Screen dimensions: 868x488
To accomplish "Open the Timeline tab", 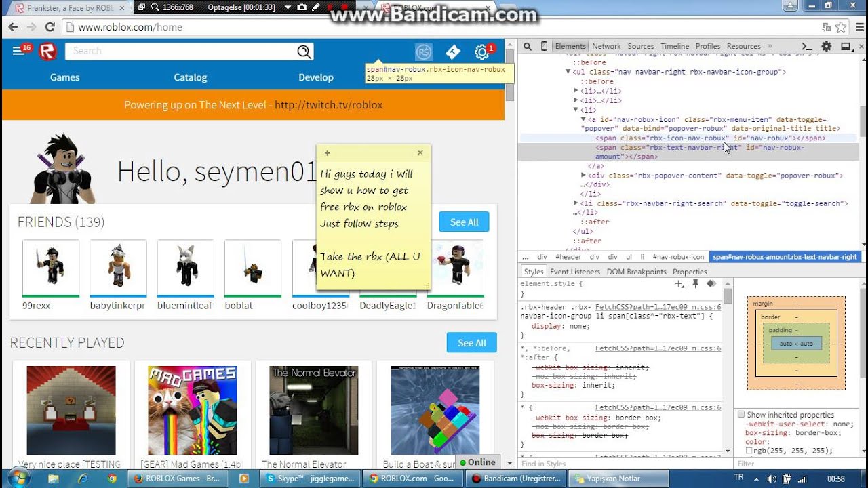I will tap(675, 46).
